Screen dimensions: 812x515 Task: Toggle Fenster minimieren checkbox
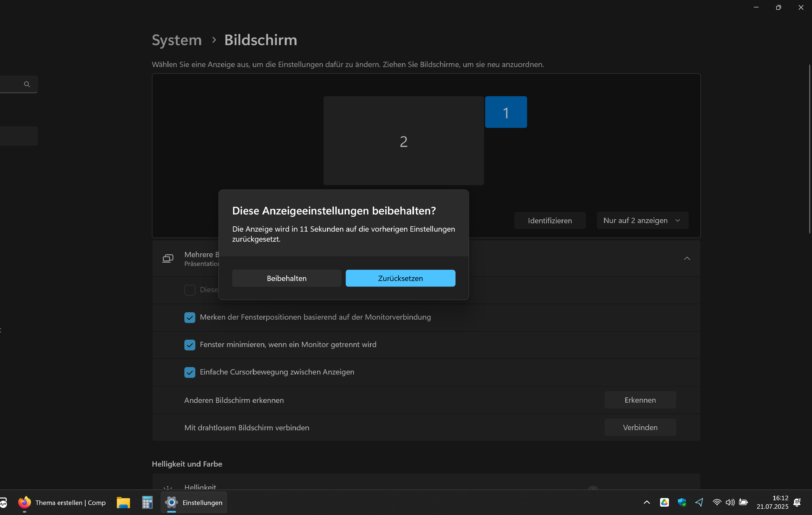(190, 345)
